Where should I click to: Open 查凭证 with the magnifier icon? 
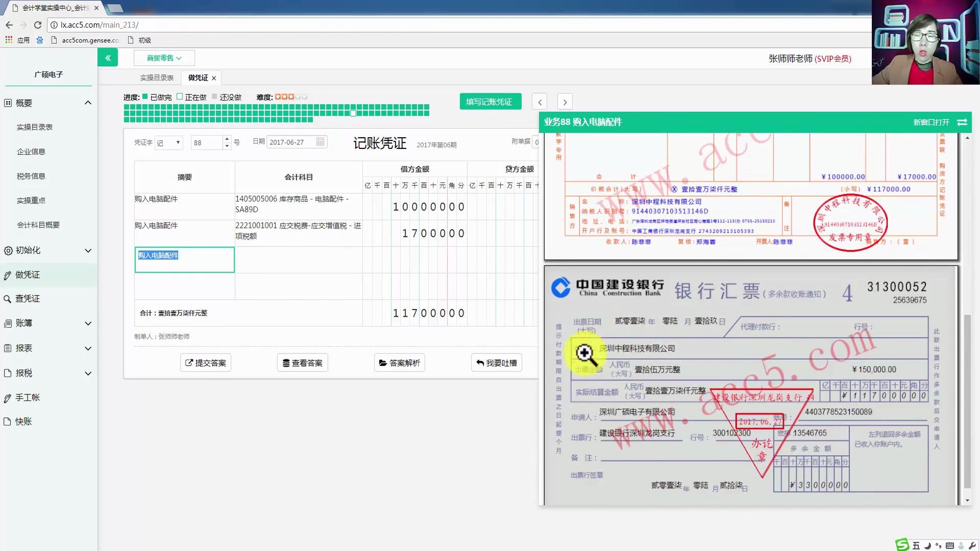[x=7, y=298]
